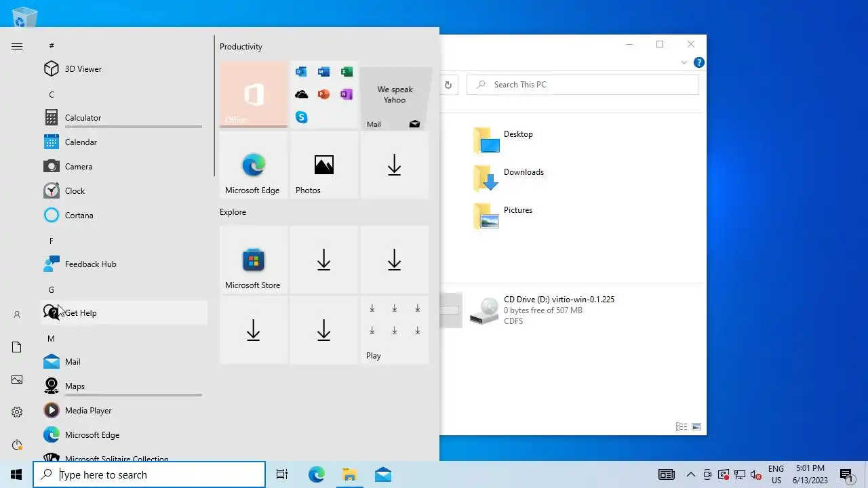Click in Search This PC box
The height and width of the screenshot is (488, 868).
coord(583,85)
